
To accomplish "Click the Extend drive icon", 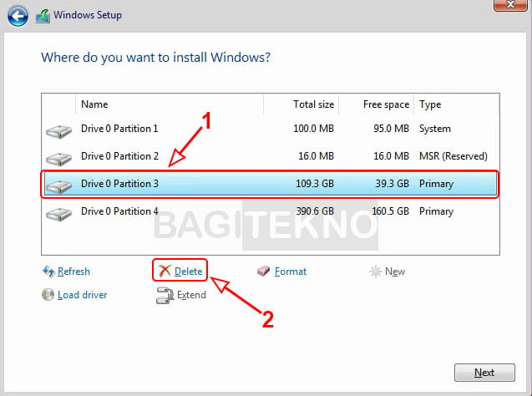I will pyautogui.click(x=165, y=295).
